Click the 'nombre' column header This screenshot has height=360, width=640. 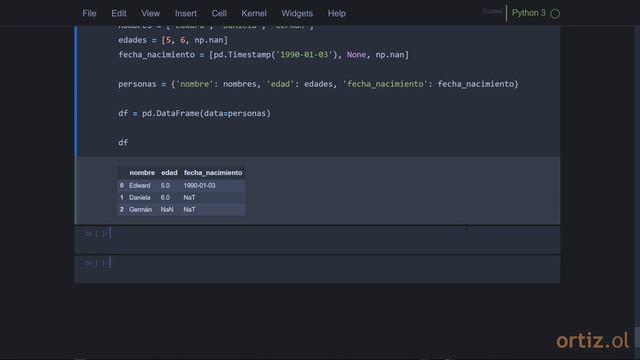(x=142, y=173)
